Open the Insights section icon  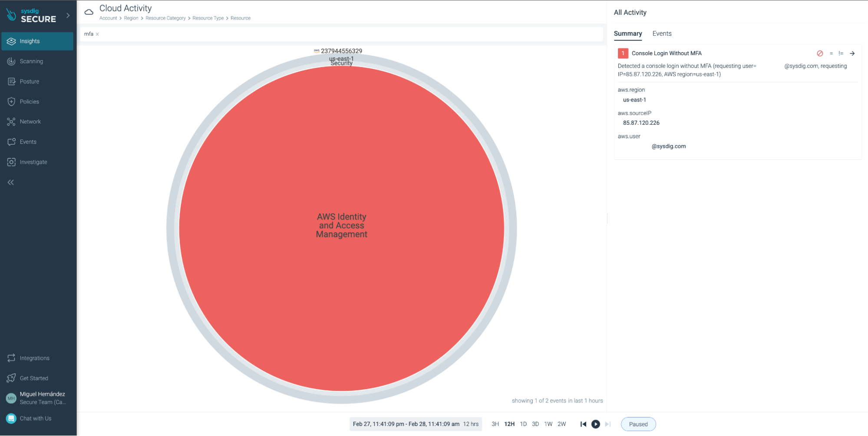11,41
